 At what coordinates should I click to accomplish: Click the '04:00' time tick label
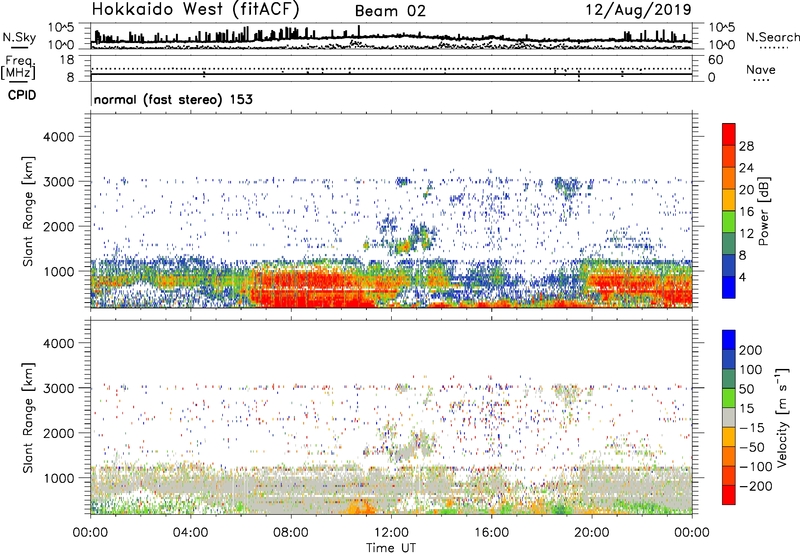(x=191, y=533)
